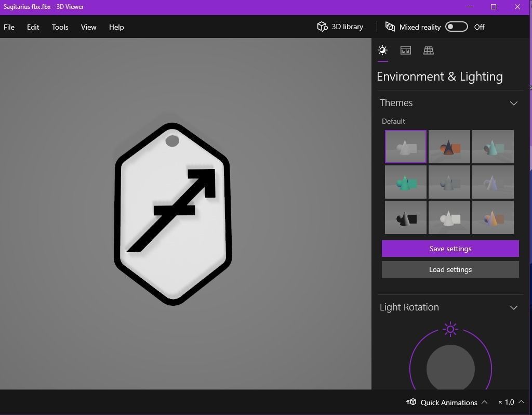Open the File menu
The height and width of the screenshot is (415, 532).
point(9,27)
